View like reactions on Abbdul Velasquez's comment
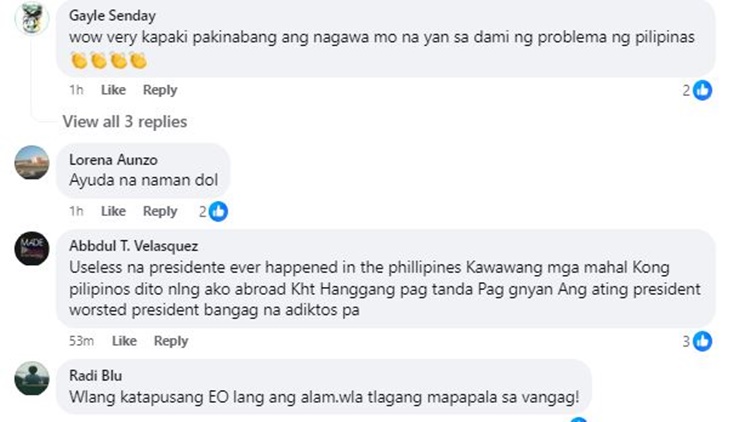750x422 pixels. 697,341
